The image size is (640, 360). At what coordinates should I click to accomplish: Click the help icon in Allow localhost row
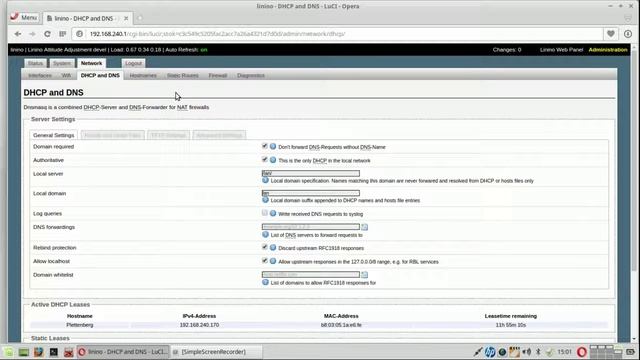273,261
